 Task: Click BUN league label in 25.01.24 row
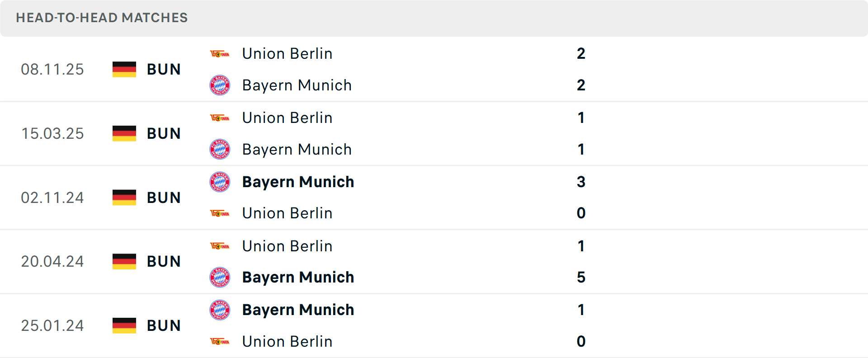164,325
